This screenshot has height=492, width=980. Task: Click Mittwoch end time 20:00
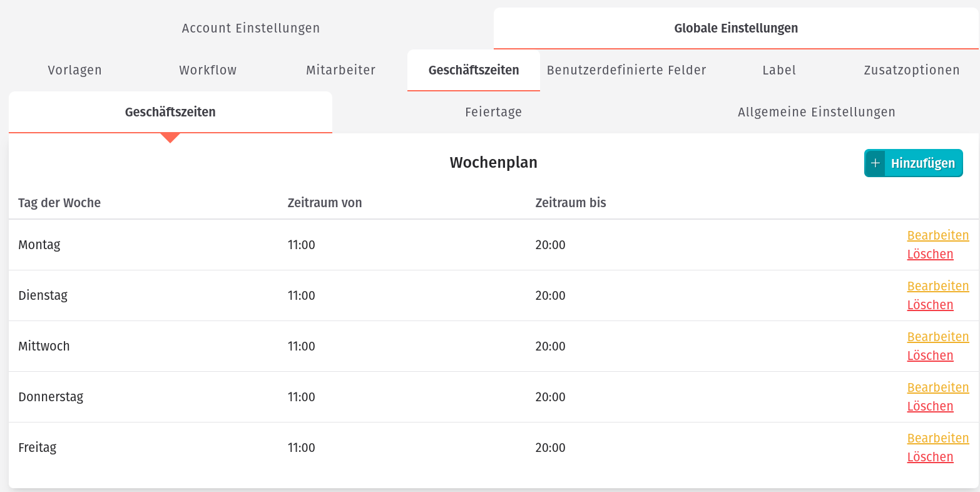551,346
